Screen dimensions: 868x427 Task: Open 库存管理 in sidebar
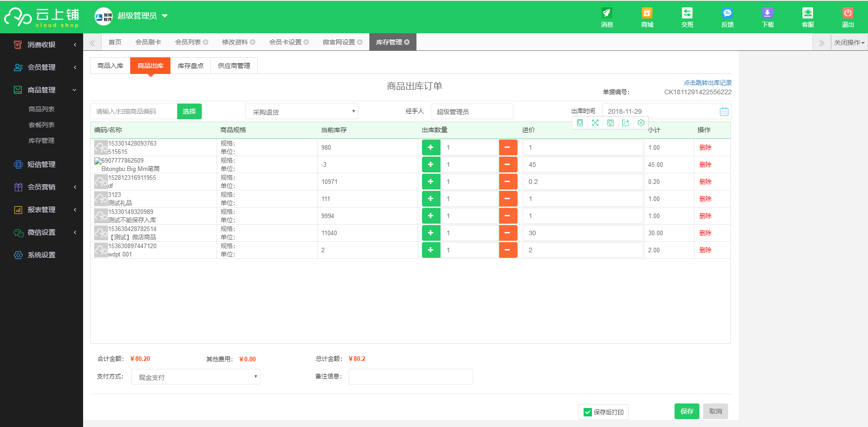pyautogui.click(x=42, y=140)
